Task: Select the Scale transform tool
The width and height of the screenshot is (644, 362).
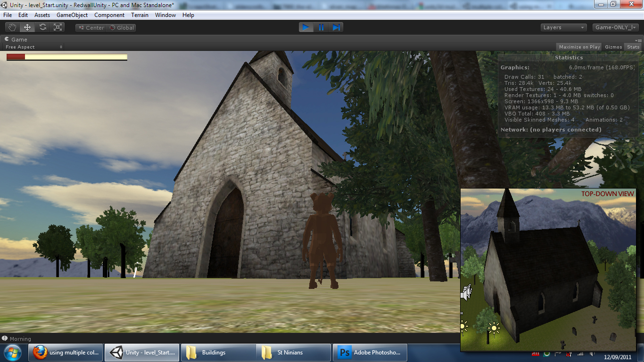Action: point(58,27)
